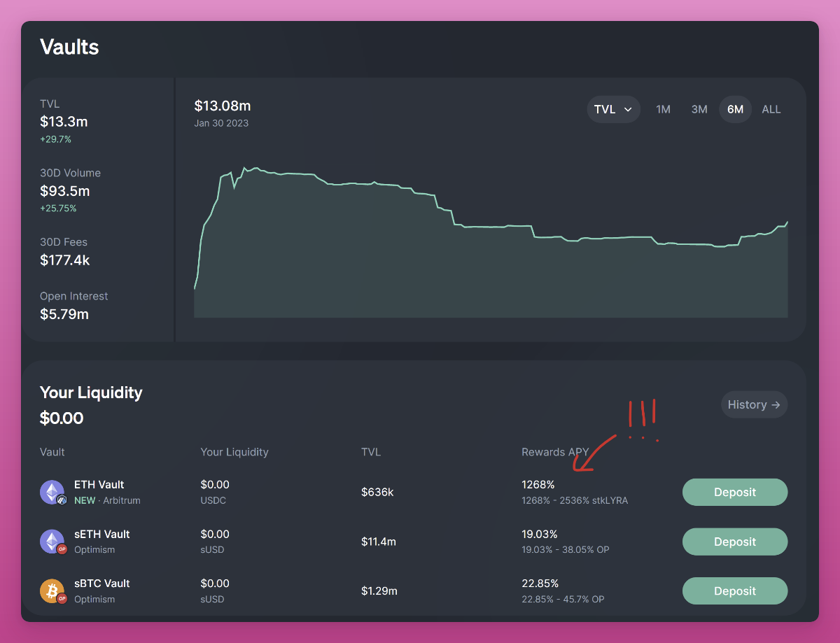Click the Optimism badge on the sETH Vault icon
The image size is (840, 643).
point(61,549)
